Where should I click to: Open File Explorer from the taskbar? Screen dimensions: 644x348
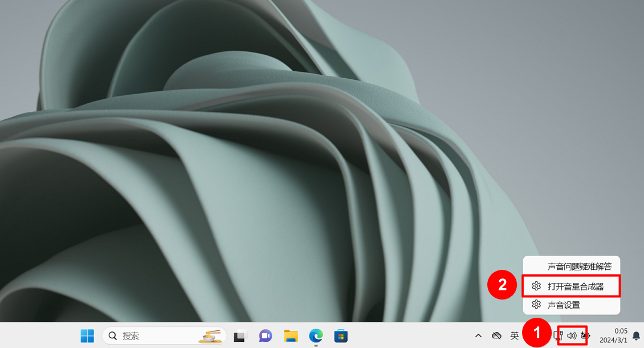pyautogui.click(x=291, y=336)
